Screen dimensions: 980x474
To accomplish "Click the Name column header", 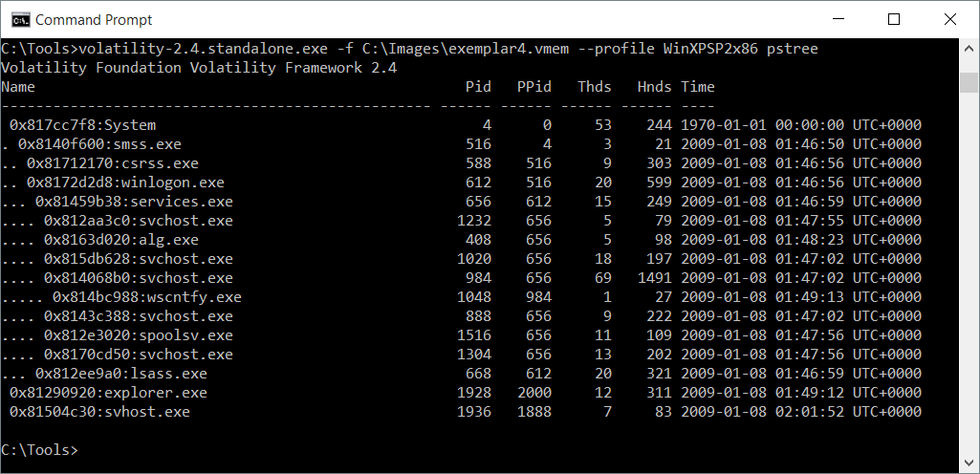I will click(x=18, y=87).
